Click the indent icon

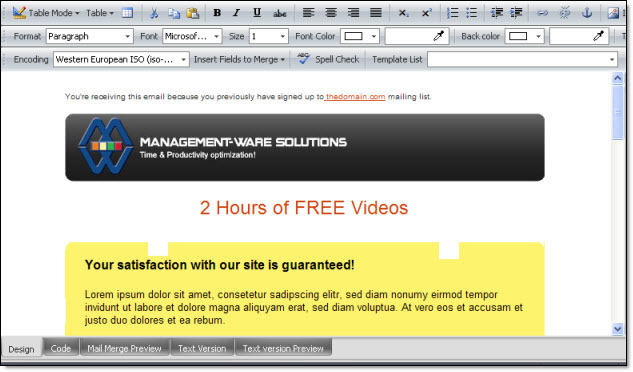[x=516, y=13]
